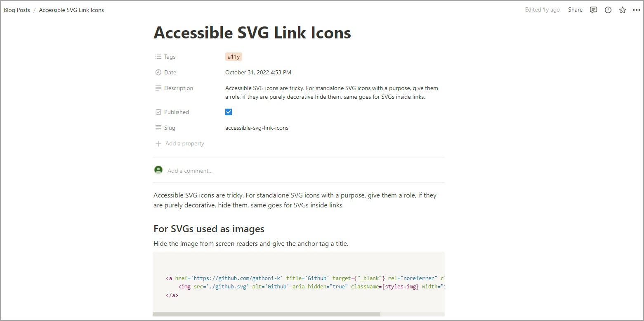Select the a11y tag
Viewport: 644px width, 321px height.
pyautogui.click(x=234, y=57)
